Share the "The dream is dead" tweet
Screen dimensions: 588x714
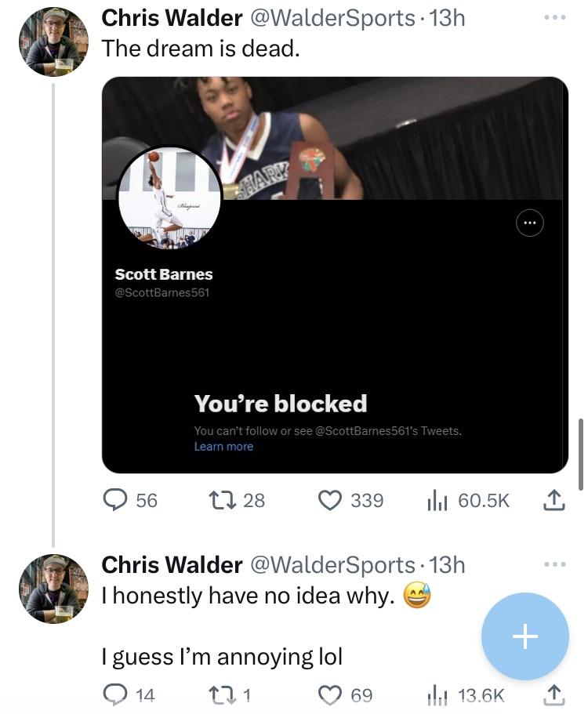click(x=554, y=500)
